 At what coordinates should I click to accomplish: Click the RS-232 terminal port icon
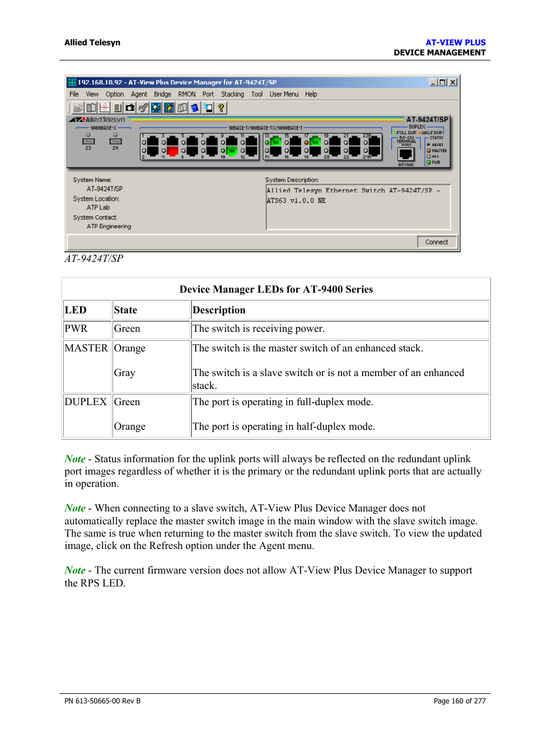point(406,154)
